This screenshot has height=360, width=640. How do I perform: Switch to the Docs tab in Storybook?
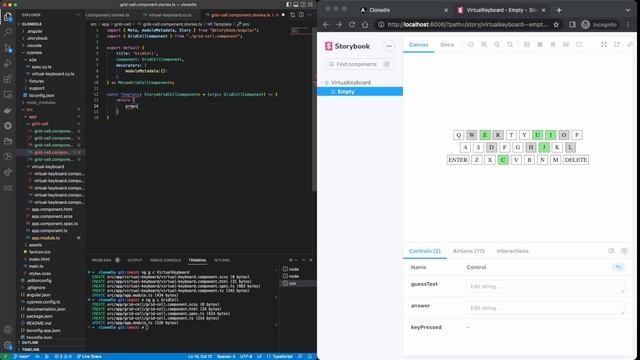point(447,44)
